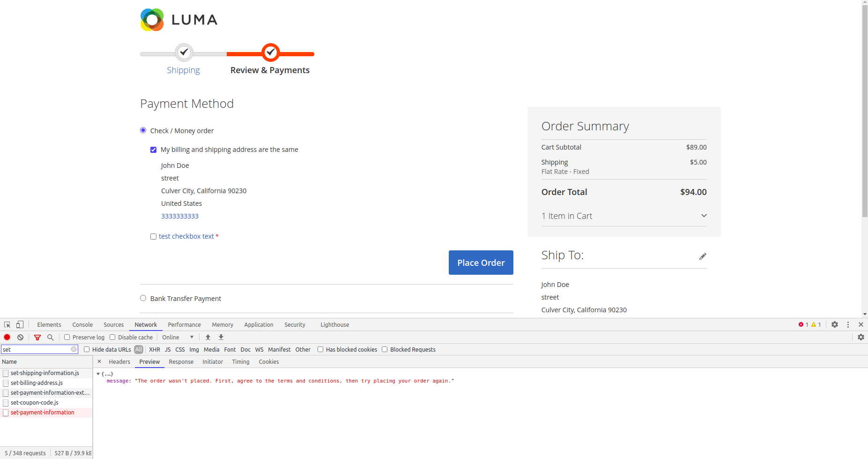The image size is (868, 459).
Task: Open DevTools settings gear in the tab bar
Action: tap(835, 324)
